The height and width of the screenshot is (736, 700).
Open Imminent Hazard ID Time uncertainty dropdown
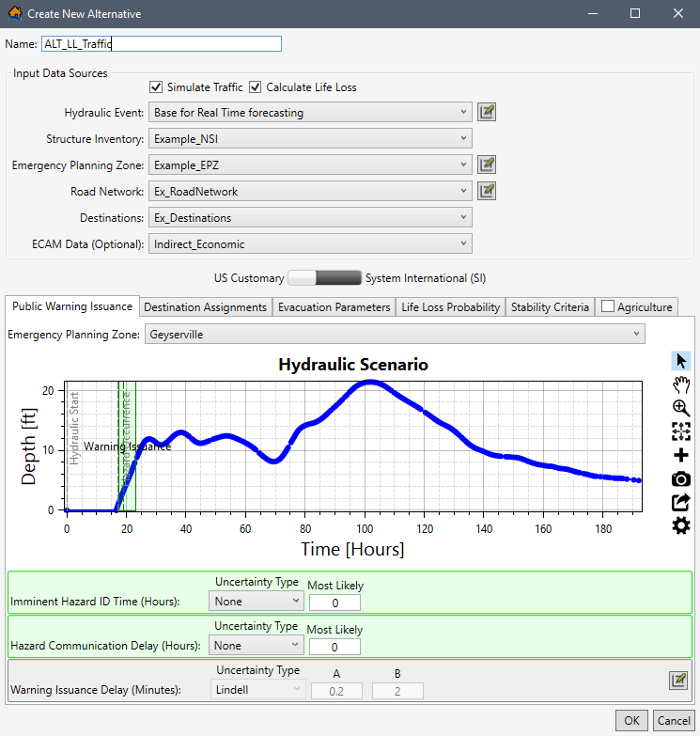click(257, 602)
